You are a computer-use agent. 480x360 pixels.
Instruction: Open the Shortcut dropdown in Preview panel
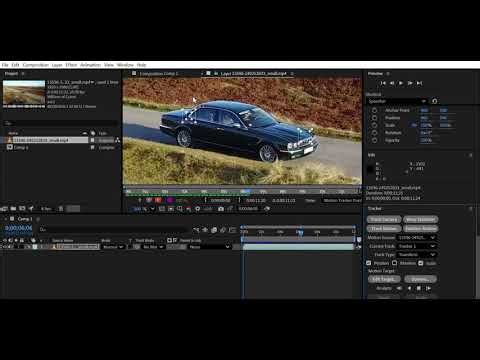pos(397,101)
